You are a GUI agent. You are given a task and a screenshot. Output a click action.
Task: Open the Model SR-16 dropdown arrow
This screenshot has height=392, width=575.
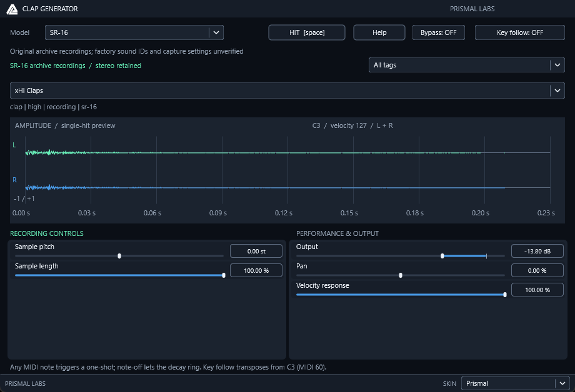click(216, 32)
